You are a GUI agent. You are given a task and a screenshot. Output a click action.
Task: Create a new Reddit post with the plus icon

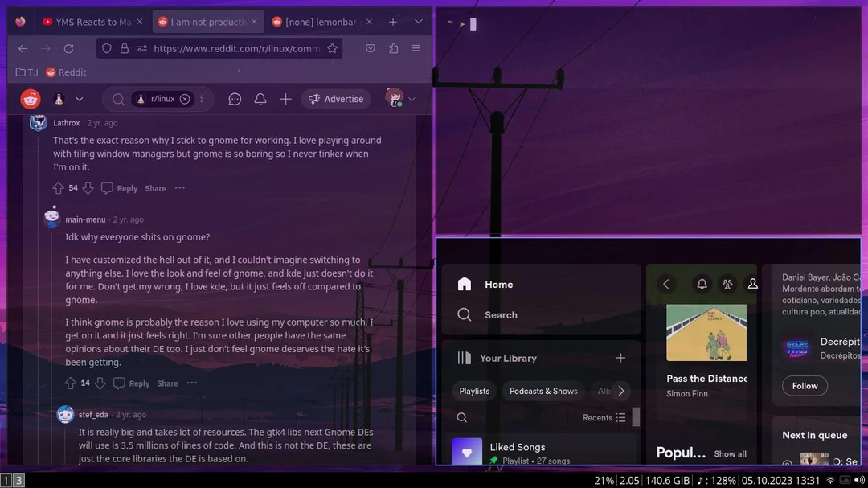tap(285, 98)
